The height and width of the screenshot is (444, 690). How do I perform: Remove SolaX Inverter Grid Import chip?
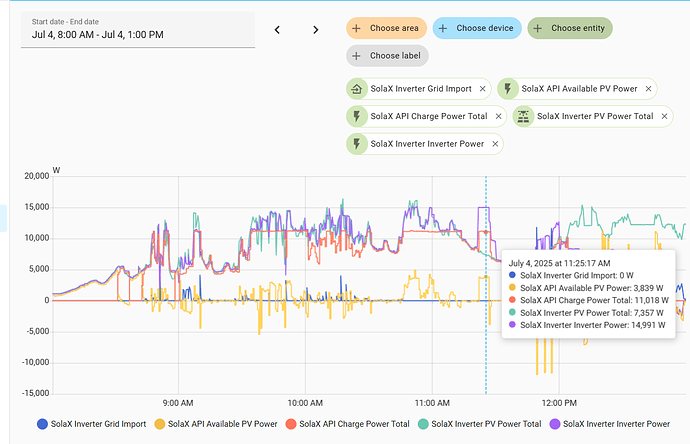point(482,89)
